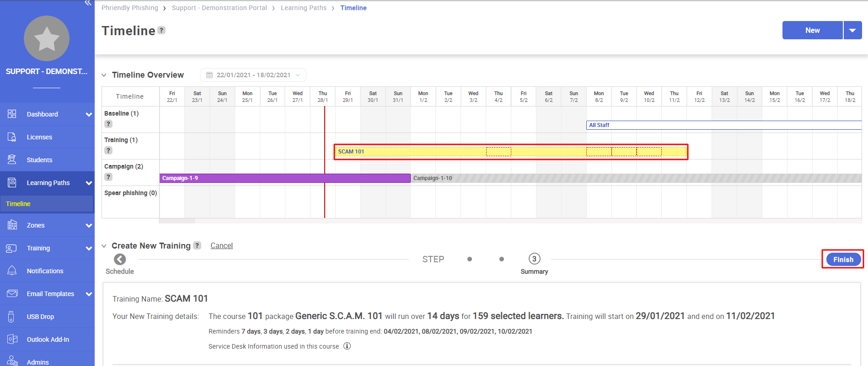The width and height of the screenshot is (868, 366).
Task: Click help icon next to Create New Training
Action: pyautogui.click(x=197, y=245)
